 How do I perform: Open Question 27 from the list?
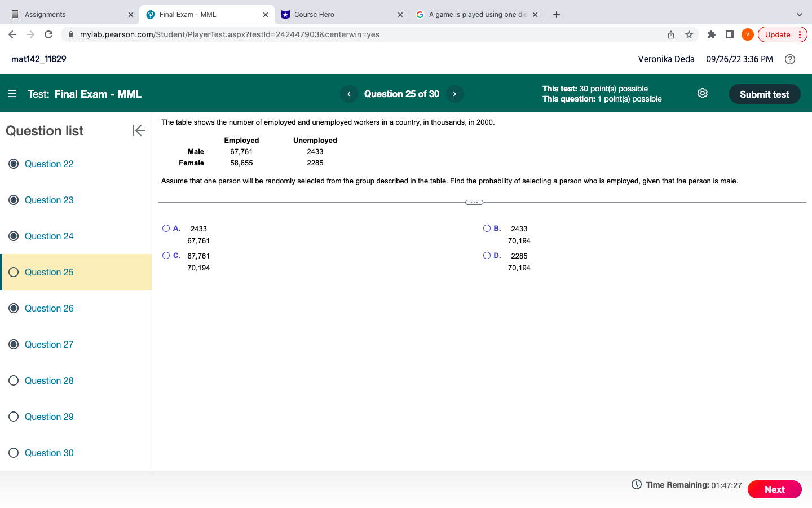pos(49,344)
